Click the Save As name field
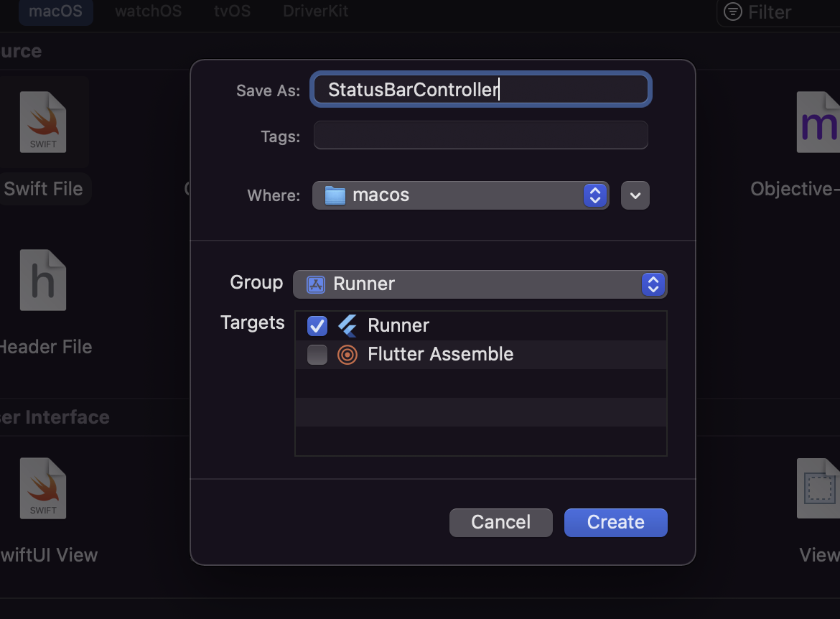 click(x=480, y=89)
